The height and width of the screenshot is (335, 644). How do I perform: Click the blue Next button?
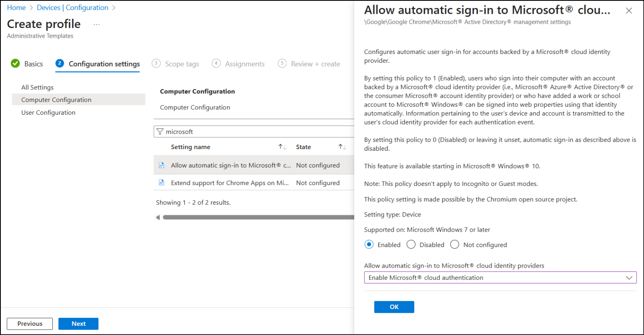pyautogui.click(x=78, y=324)
